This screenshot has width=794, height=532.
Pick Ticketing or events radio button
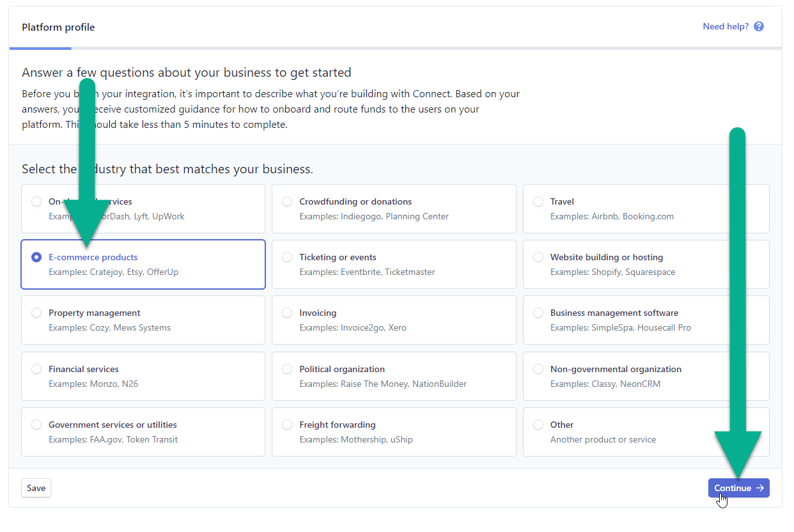(287, 257)
